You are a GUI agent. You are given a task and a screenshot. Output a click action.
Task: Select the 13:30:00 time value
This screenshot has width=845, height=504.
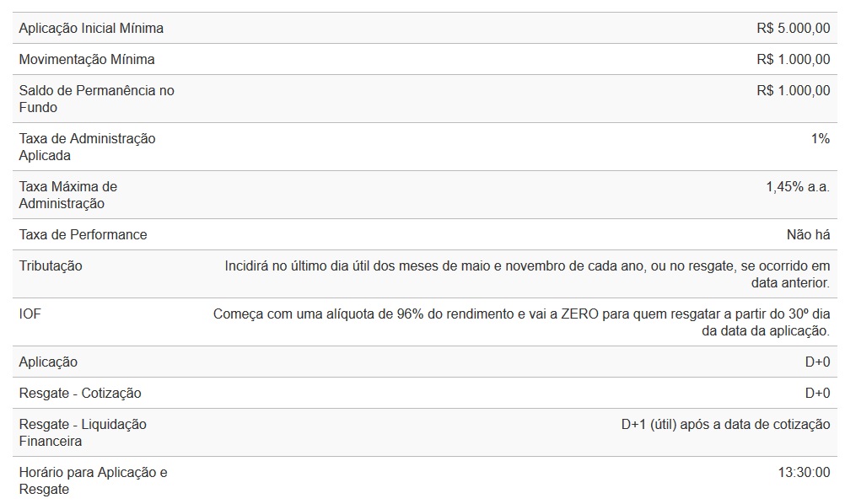804,473
